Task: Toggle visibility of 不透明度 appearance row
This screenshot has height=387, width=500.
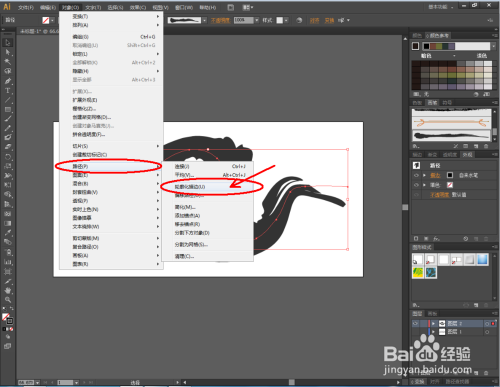Action: coord(416,195)
